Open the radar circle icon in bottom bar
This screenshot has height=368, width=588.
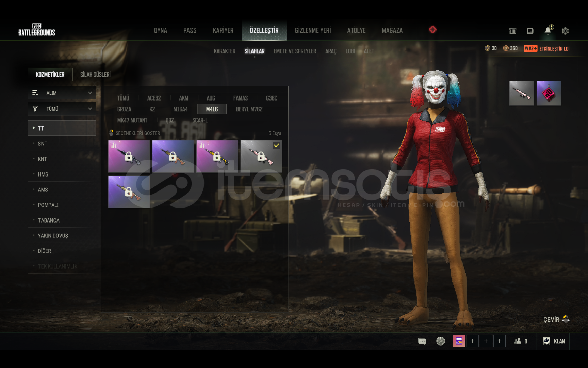pos(441,341)
